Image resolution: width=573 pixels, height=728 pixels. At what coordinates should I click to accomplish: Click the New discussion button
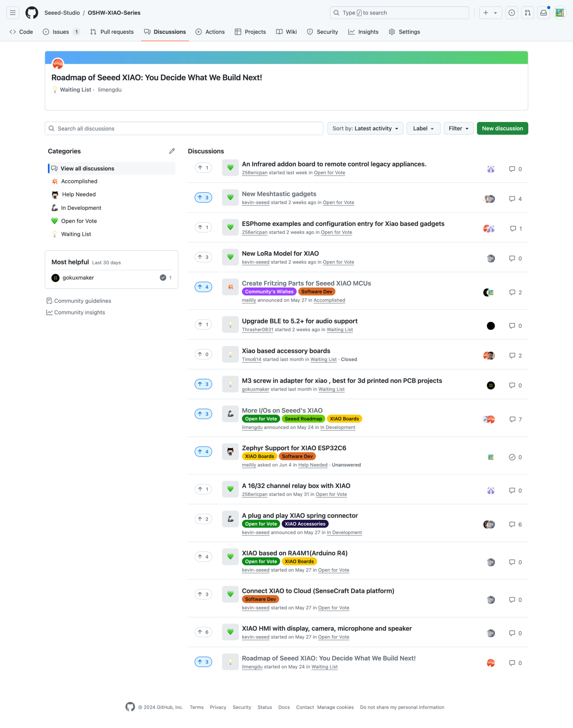pos(502,128)
